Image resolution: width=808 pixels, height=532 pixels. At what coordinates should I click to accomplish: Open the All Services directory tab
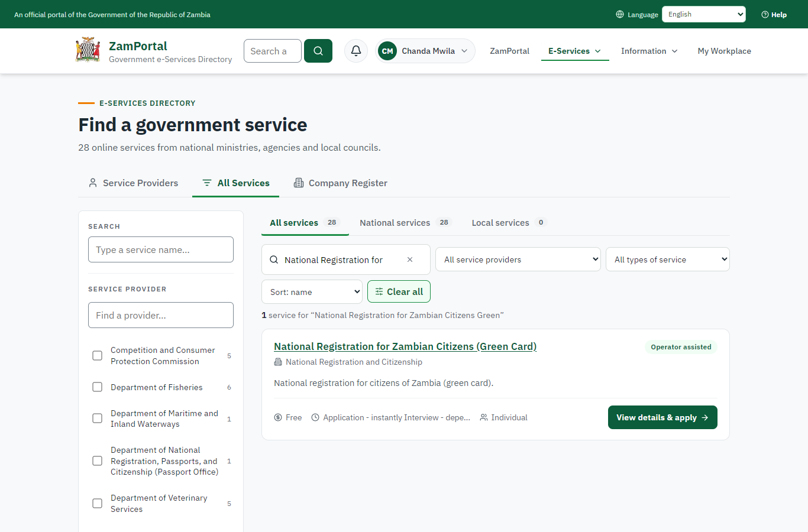(235, 183)
